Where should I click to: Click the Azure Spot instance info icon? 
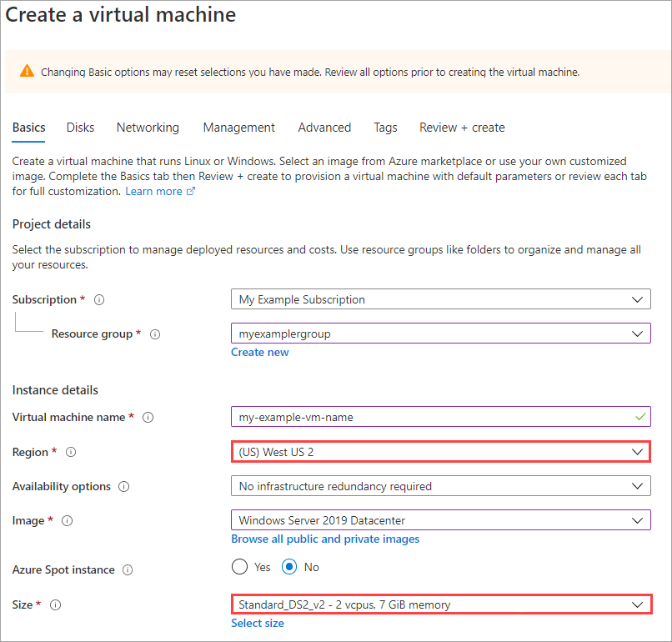point(128,570)
